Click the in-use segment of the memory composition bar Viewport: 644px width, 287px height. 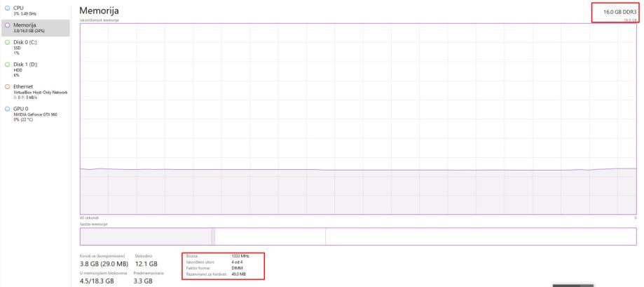pyautogui.click(x=146, y=236)
